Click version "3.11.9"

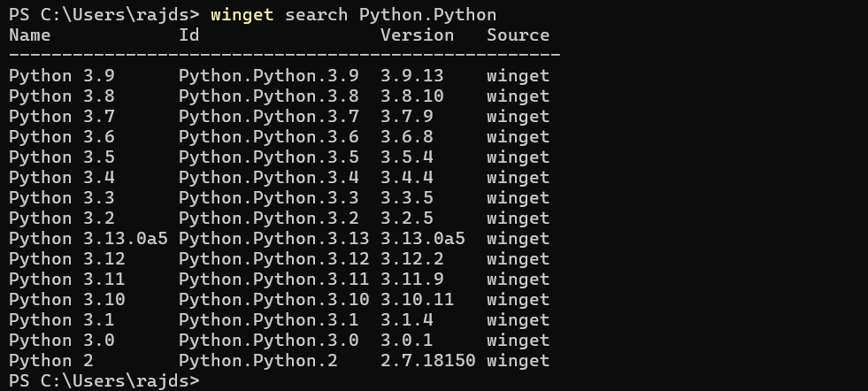(x=411, y=280)
